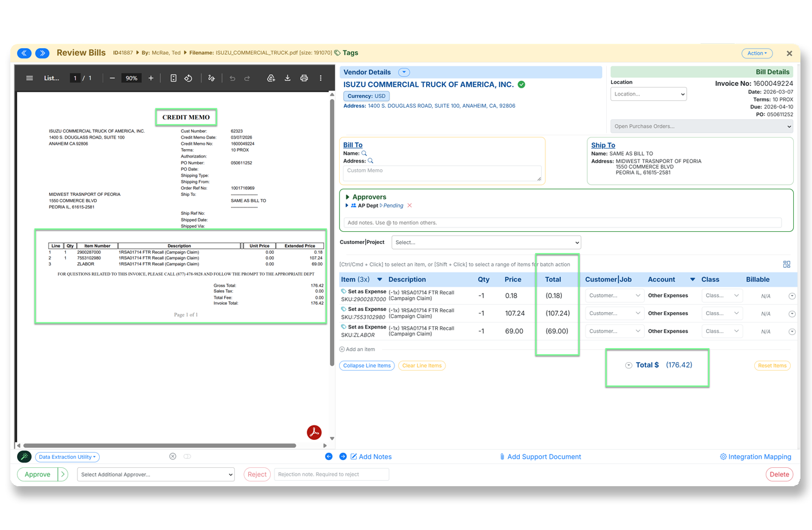Download the PDF document
Screen dimensions: 812x530
(x=287, y=78)
